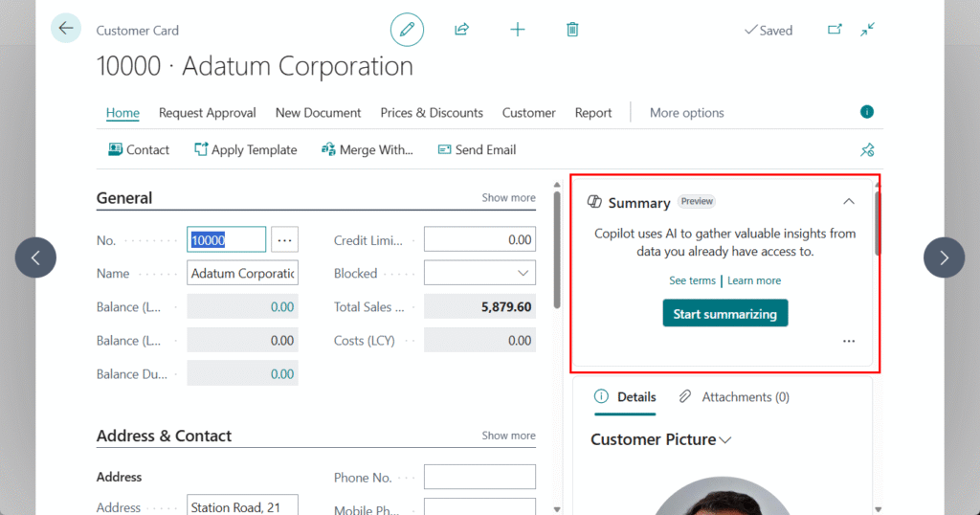The height and width of the screenshot is (515, 980).
Task: Click the back arrow button
Action: click(x=65, y=28)
